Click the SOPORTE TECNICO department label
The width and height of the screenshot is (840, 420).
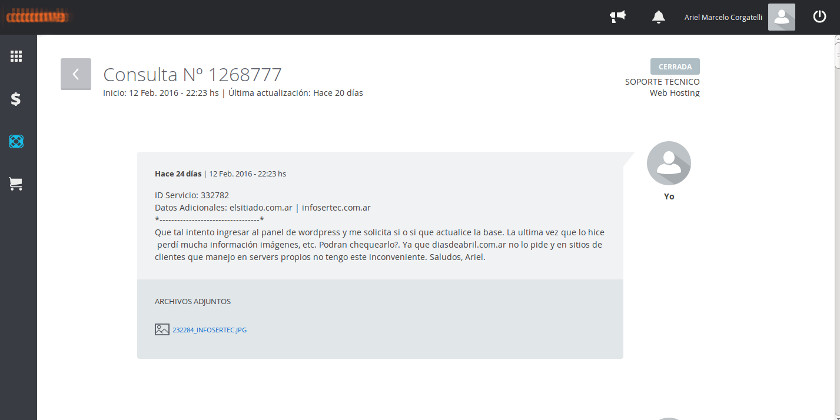662,82
